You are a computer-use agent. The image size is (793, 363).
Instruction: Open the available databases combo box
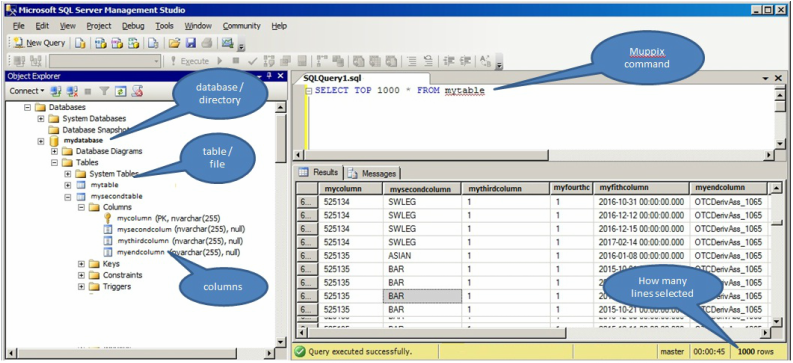click(105, 61)
